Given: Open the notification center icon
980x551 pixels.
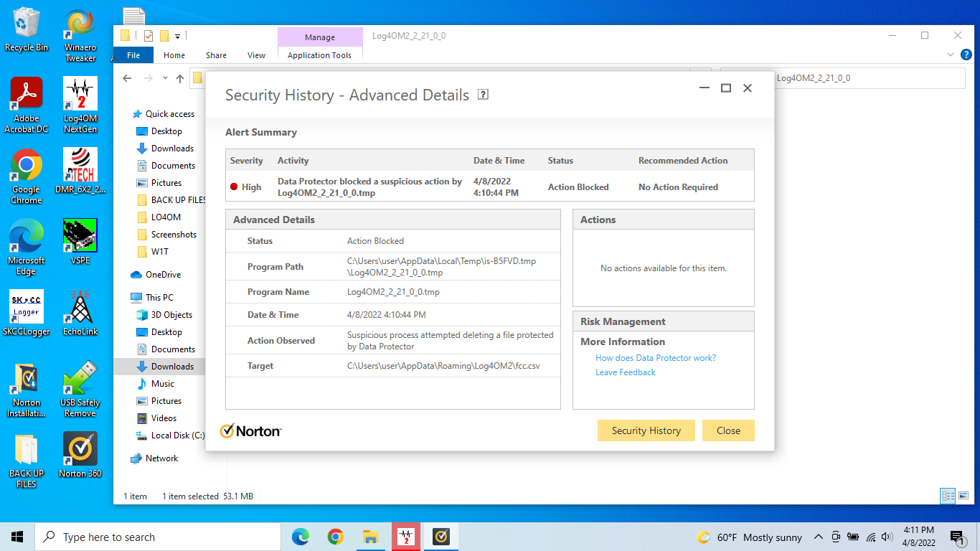Looking at the screenshot, I should pos(957,537).
